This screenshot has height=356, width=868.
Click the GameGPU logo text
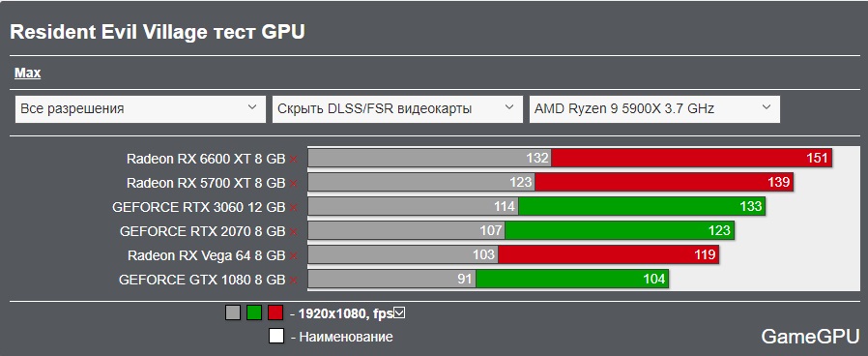[x=810, y=337]
